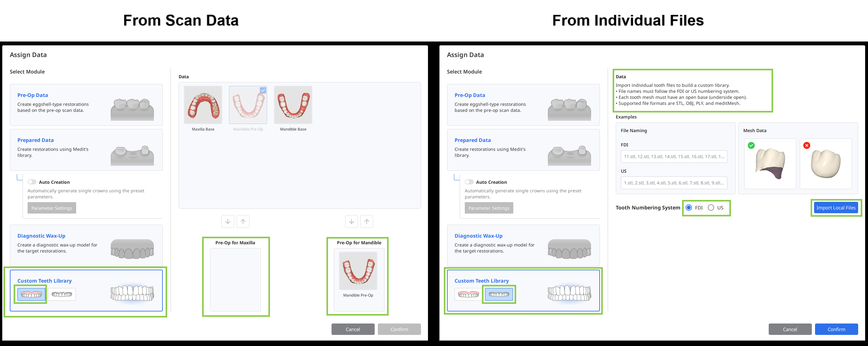Click Cancel in left Assign Data window
Image resolution: width=868 pixels, height=346 pixels.
pyautogui.click(x=353, y=329)
